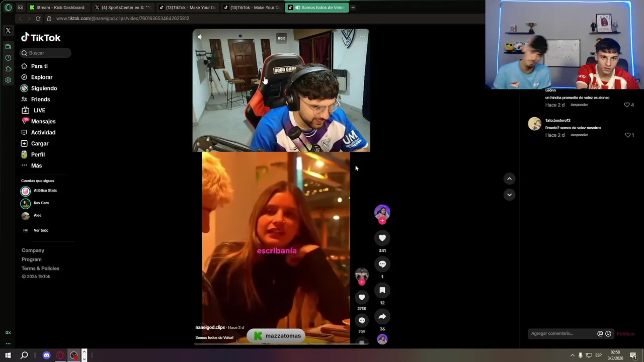Open the Opera GX menu logo
Screen dimensions: 644x362
point(8,8)
